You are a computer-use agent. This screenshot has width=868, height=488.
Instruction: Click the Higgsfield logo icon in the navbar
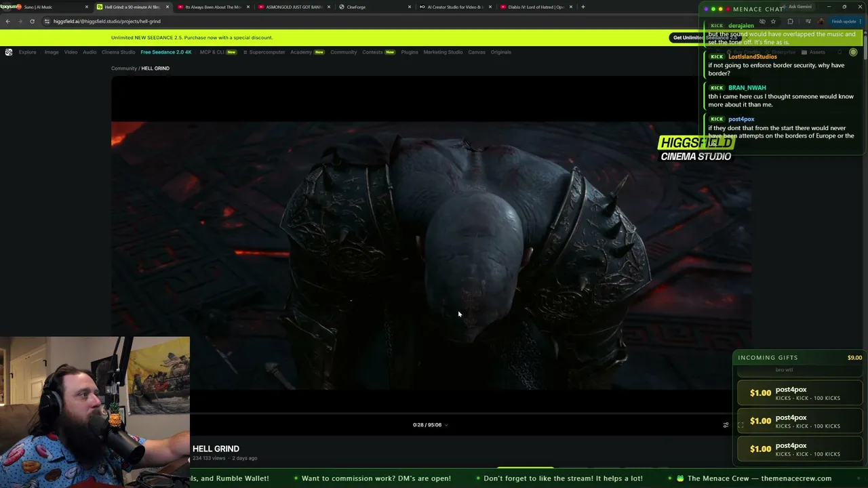[9, 52]
